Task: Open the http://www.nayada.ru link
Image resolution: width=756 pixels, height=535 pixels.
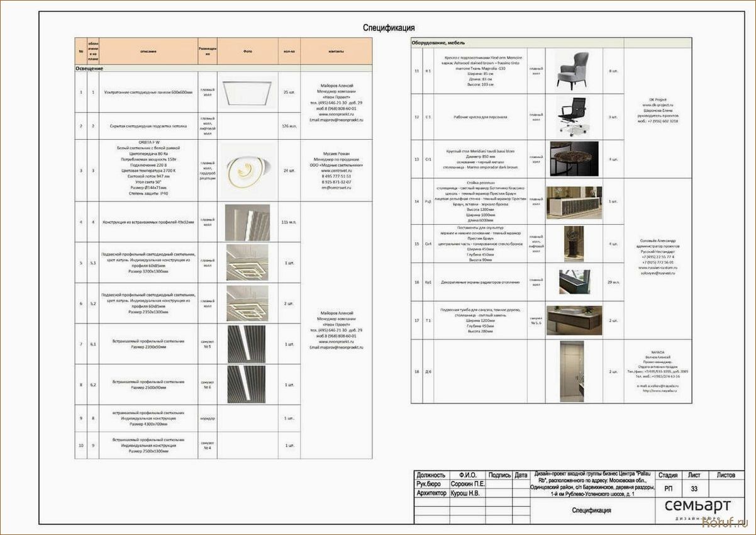Action: tap(659, 391)
